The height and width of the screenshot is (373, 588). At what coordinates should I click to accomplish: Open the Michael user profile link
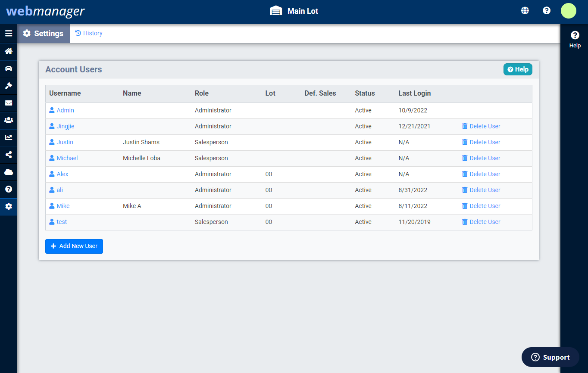point(67,159)
